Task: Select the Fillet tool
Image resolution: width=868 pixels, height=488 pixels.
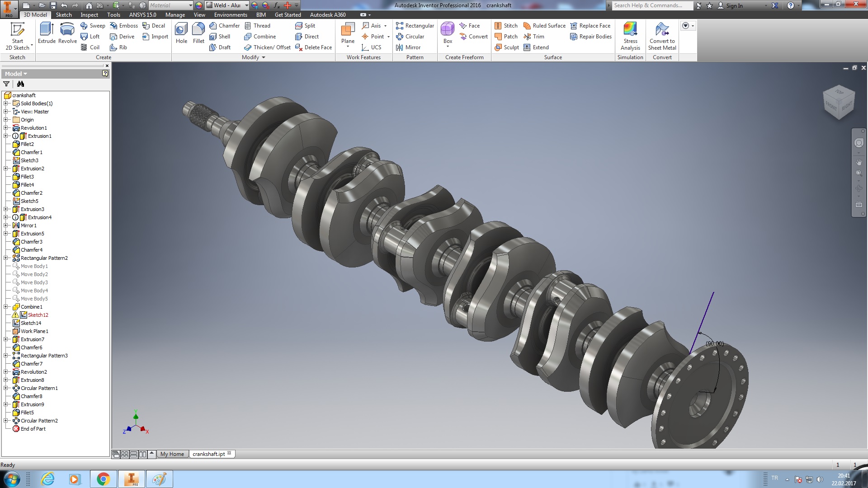Action: coord(198,32)
